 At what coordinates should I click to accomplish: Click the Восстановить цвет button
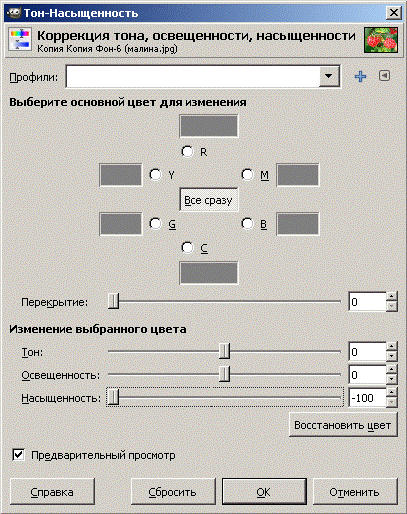(x=343, y=425)
